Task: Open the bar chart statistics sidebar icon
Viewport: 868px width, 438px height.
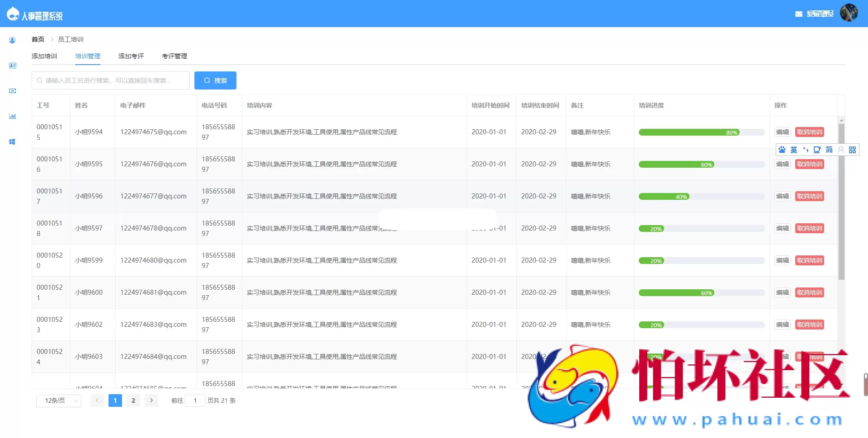Action: (x=12, y=116)
